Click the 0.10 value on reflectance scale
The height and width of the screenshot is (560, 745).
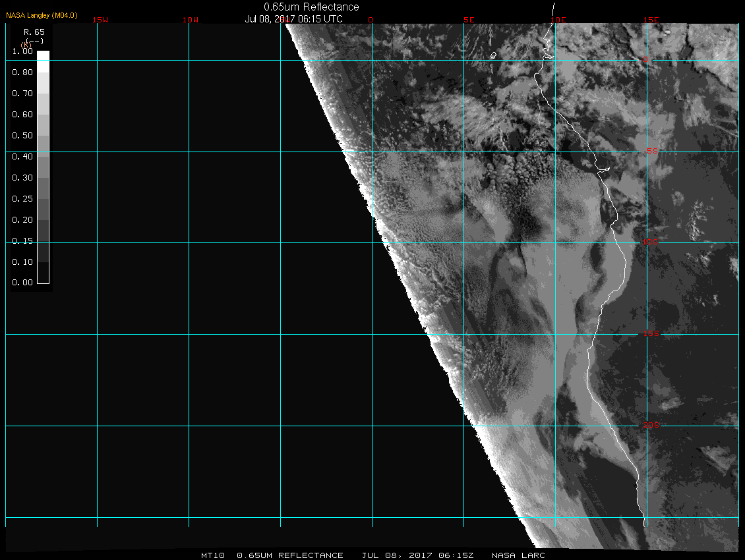[x=22, y=262]
